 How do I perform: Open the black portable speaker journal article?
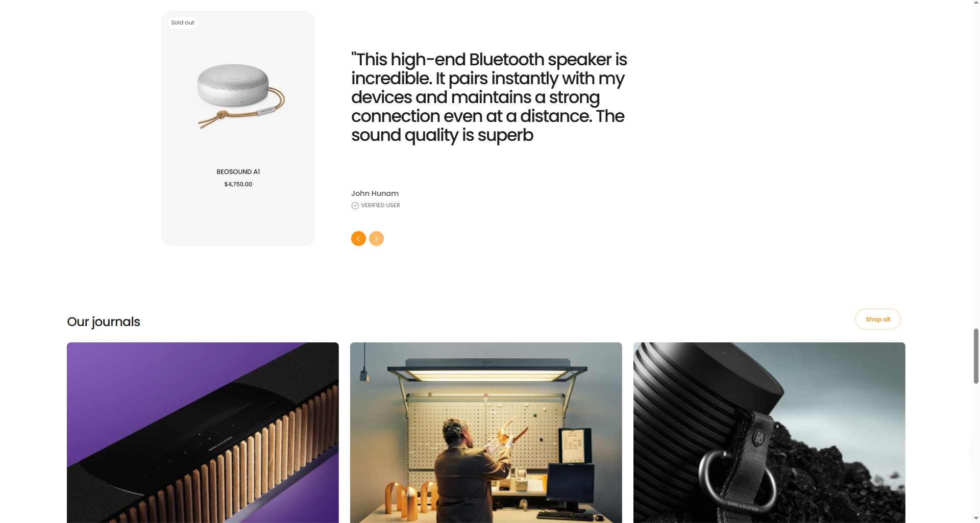coord(769,433)
